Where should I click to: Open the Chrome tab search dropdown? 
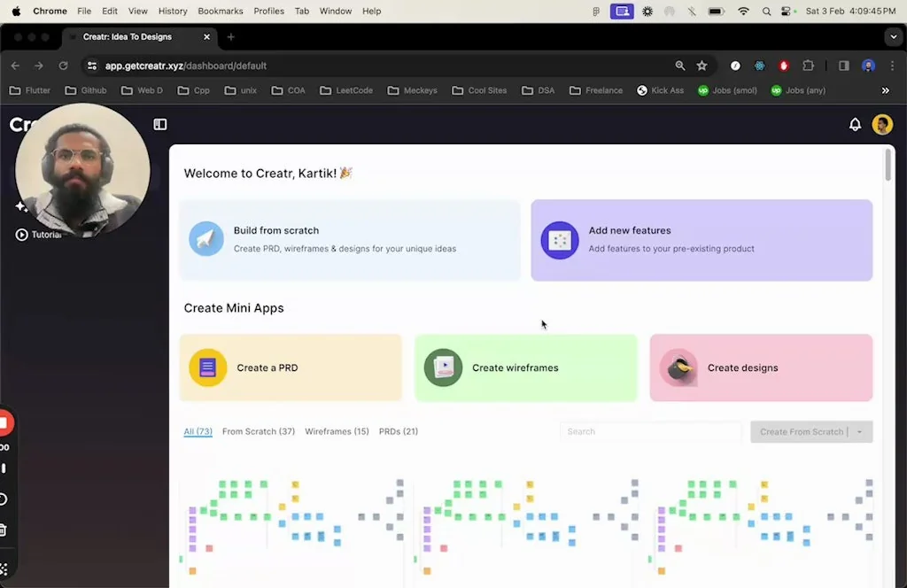coord(892,37)
